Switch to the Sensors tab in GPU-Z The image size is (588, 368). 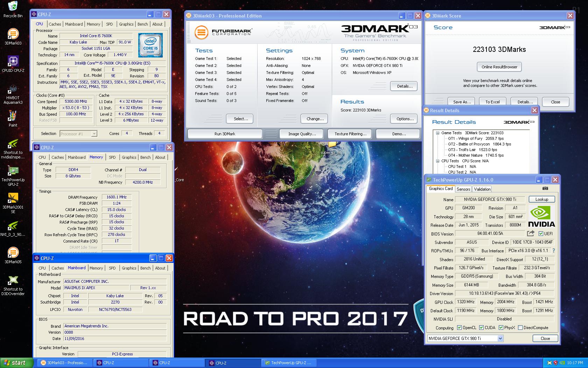[463, 189]
